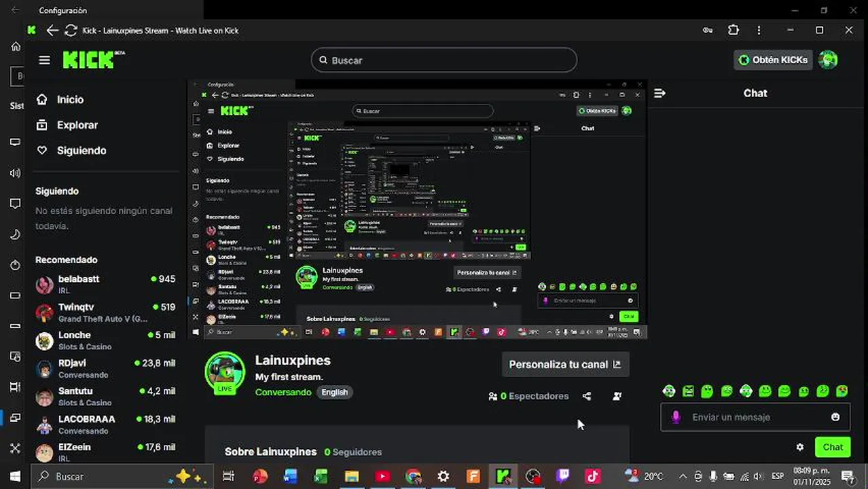Viewport: 868px width, 489px height.
Task: Open chat settings gear
Action: 800,447
